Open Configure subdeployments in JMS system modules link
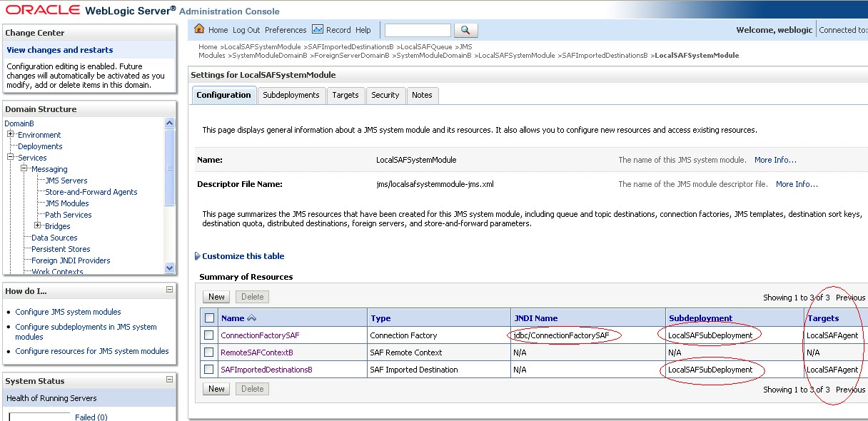The width and height of the screenshot is (868, 421). click(x=86, y=332)
